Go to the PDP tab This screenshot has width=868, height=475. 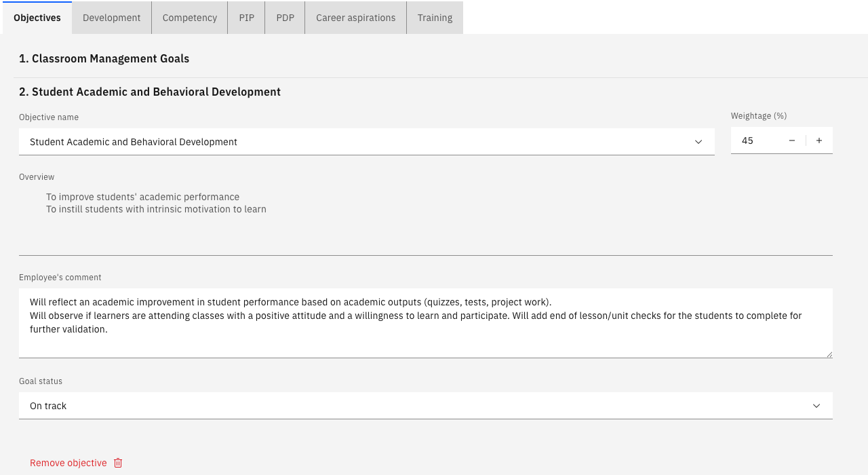(x=285, y=18)
